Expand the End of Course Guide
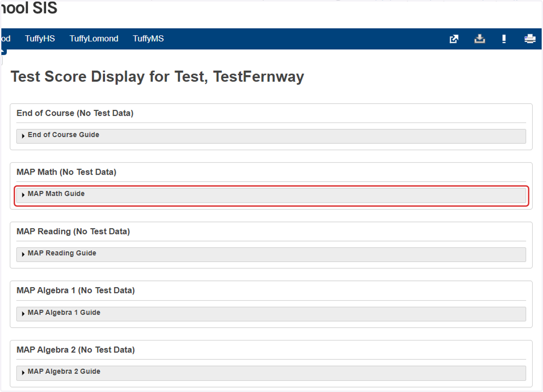The image size is (543, 392). (x=271, y=136)
